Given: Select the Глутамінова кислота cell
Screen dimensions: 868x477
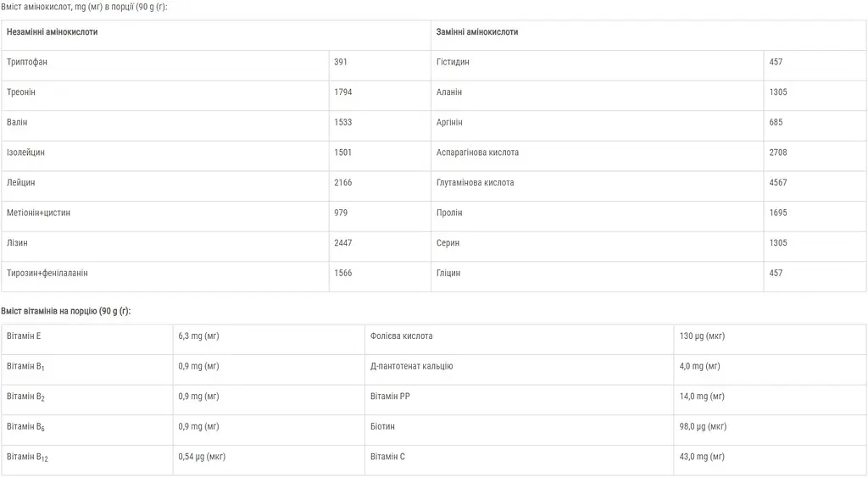Looking at the screenshot, I should (475, 183).
